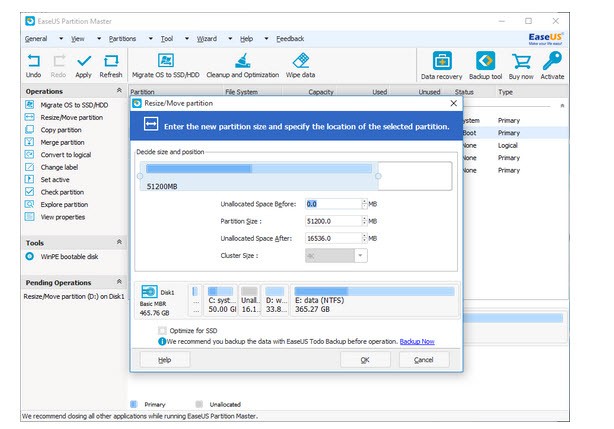The width and height of the screenshot is (614, 429).
Task: Open the Tool menu
Action: click(x=167, y=39)
